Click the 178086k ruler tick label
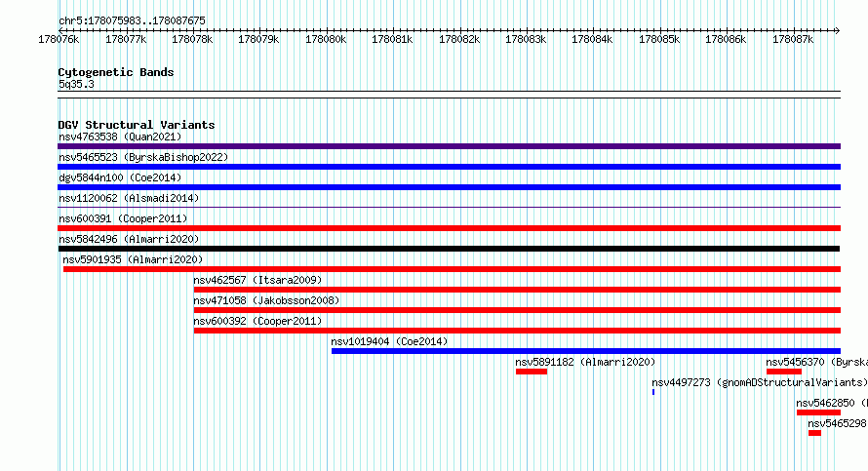Screen dimensions: 868x471 point(726,39)
